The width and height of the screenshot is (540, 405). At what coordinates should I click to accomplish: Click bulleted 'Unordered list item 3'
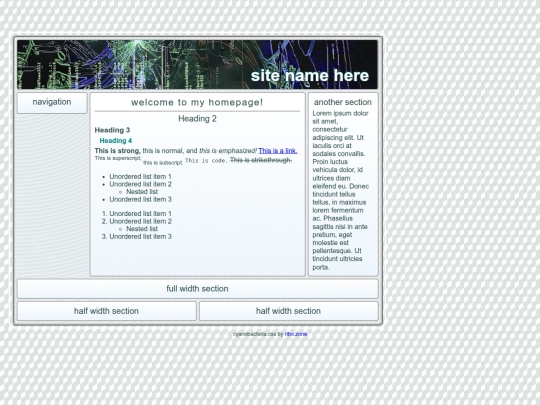(x=141, y=199)
